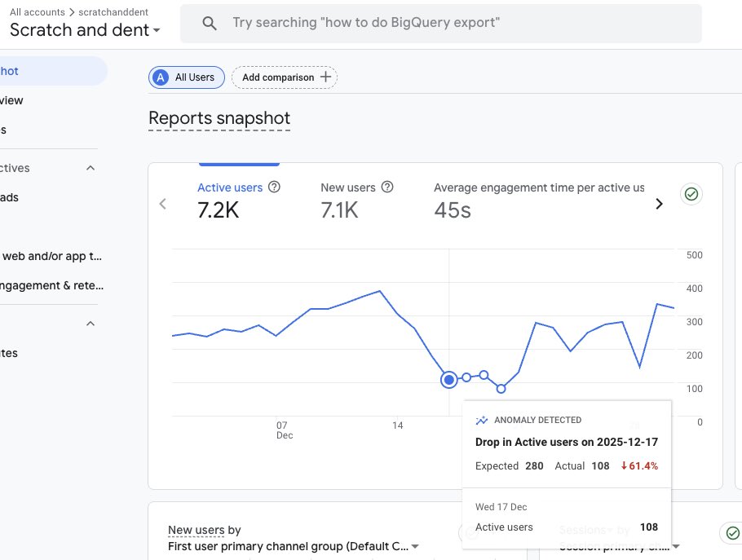The height and width of the screenshot is (560, 742).
Task: Click the green check icon on Active users card
Action: click(x=691, y=194)
